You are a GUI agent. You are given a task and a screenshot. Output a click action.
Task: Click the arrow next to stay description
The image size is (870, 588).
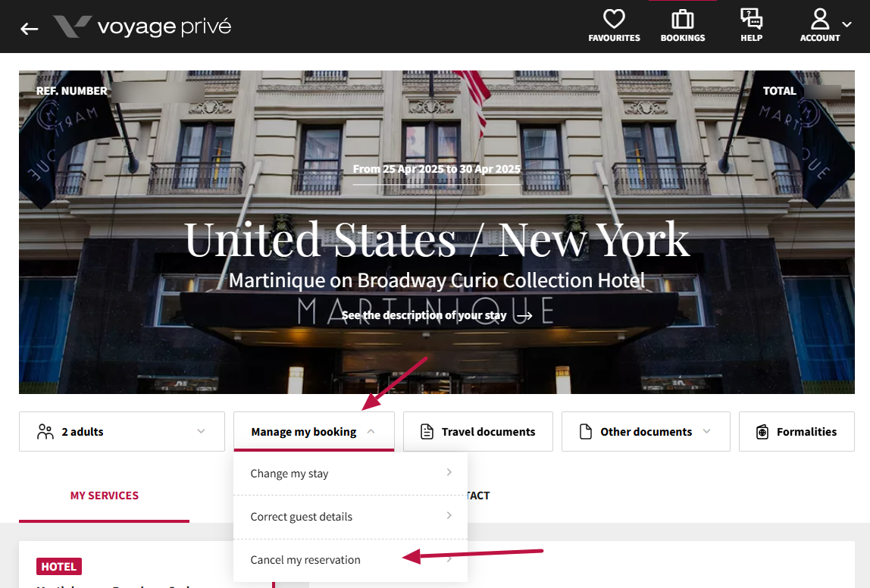tap(524, 316)
